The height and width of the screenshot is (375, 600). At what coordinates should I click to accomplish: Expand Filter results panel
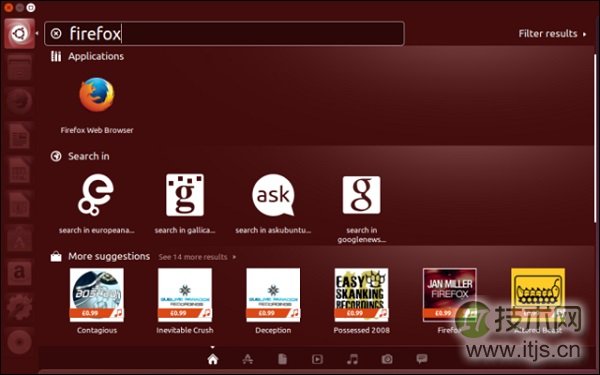coord(552,34)
